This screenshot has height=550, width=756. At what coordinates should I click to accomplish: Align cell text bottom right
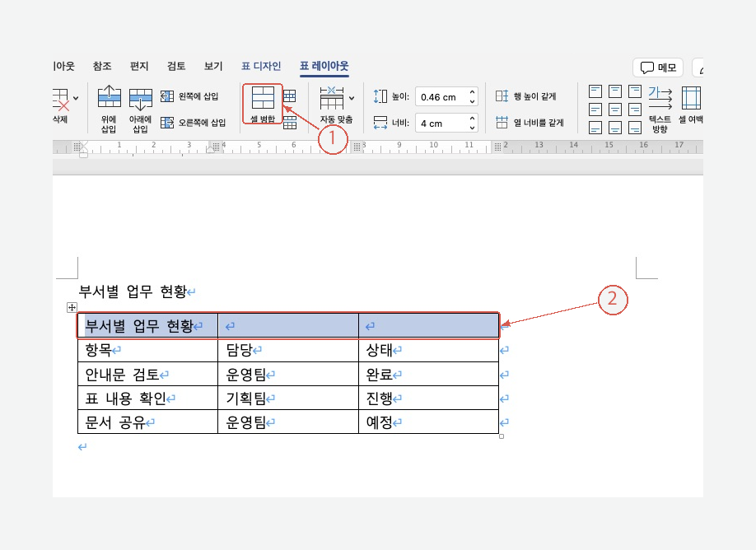coord(635,128)
